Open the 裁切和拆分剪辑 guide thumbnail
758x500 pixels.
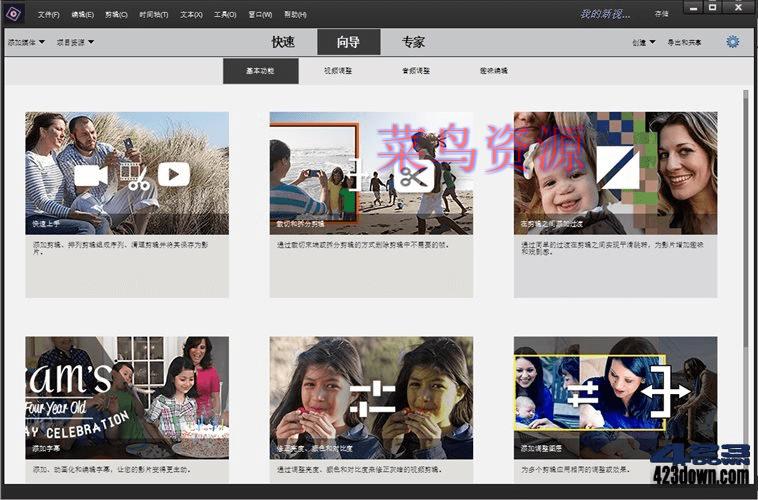[371, 173]
